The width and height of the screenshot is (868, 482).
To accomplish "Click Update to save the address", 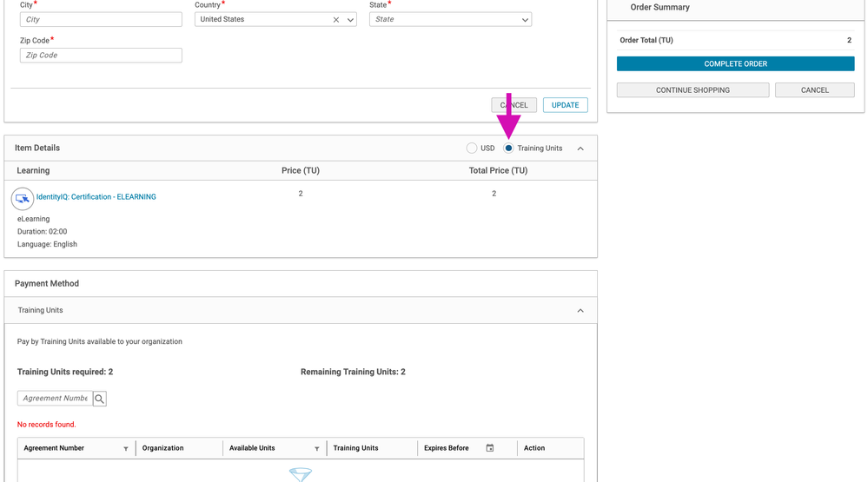I will pos(565,105).
